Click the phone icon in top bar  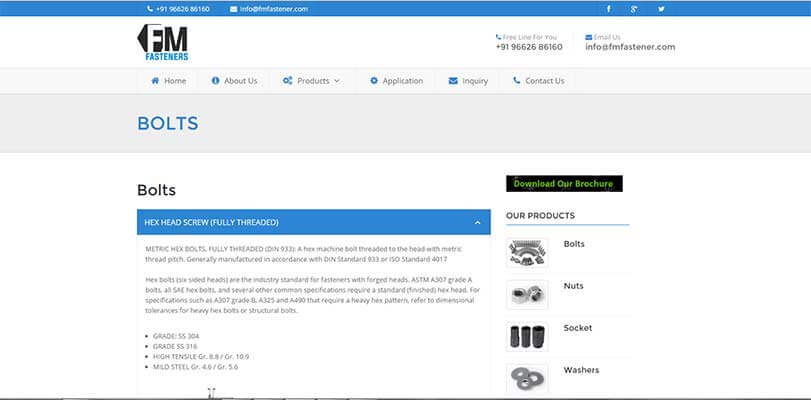tap(148, 9)
